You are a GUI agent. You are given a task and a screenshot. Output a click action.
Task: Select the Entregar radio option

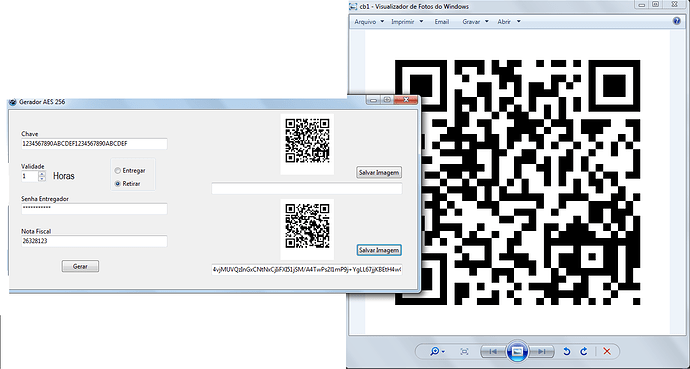(x=117, y=171)
